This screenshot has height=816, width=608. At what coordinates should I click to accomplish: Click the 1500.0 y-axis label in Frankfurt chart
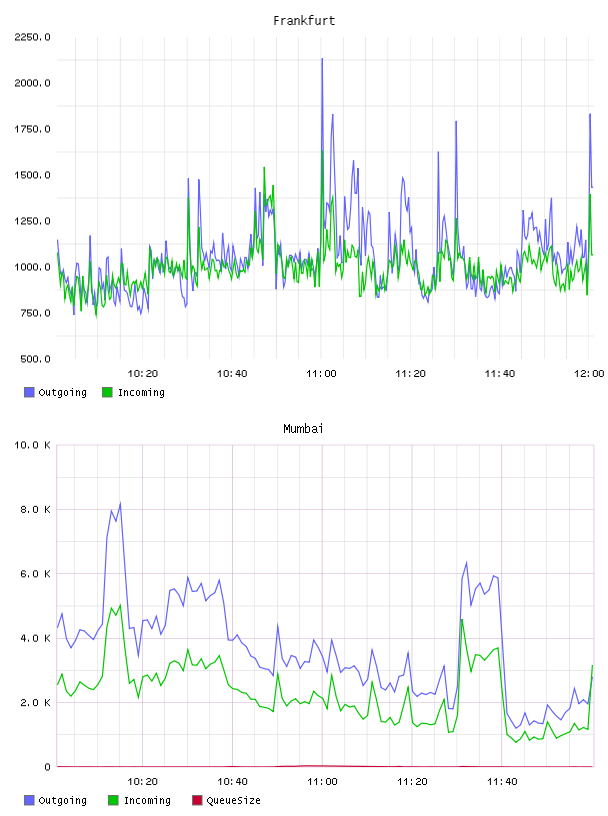pyautogui.click(x=32, y=175)
